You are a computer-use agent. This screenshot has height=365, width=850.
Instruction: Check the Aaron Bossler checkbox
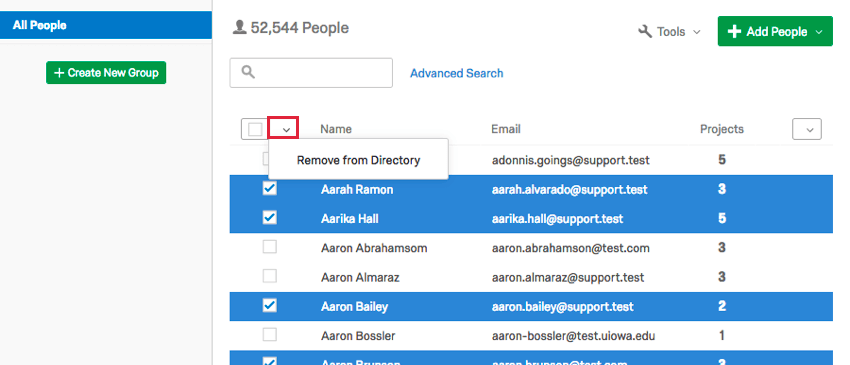[x=269, y=335]
